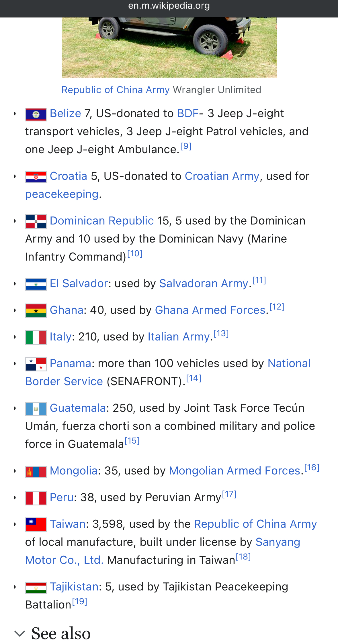Tap the en.m.wikipedia.org address bar
Image resolution: width=338 pixels, height=644 pixels.
point(169,6)
